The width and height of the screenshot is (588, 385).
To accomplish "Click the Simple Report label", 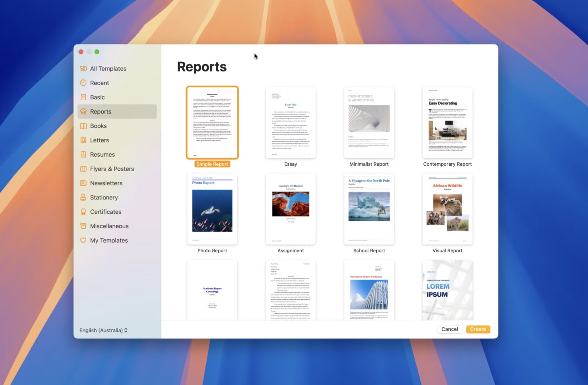I will click(212, 164).
